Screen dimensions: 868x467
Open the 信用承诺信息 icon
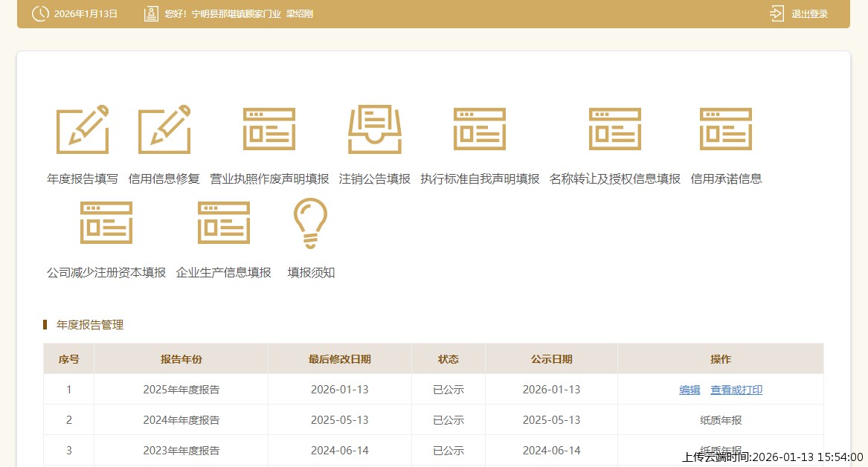coord(726,129)
